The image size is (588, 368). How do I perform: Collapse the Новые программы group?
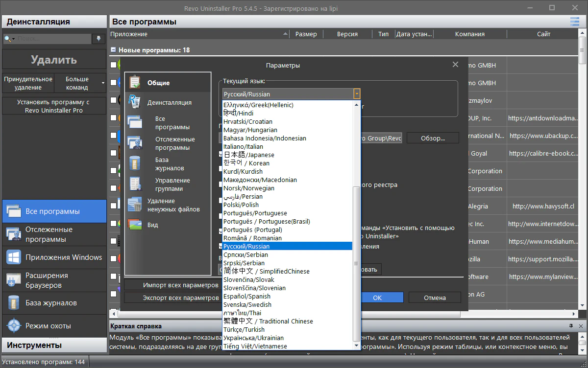(113, 50)
